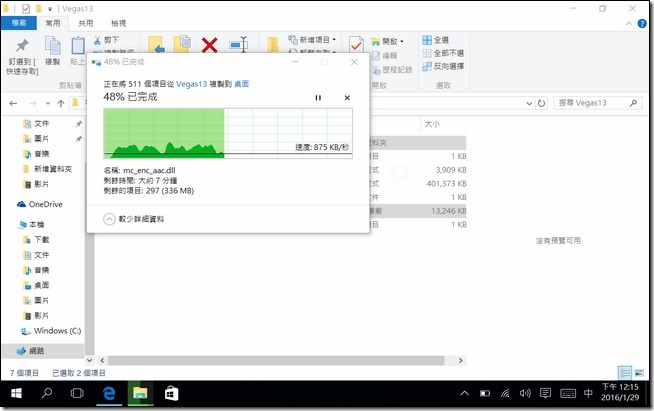Open the Windows Start menu

(16, 393)
